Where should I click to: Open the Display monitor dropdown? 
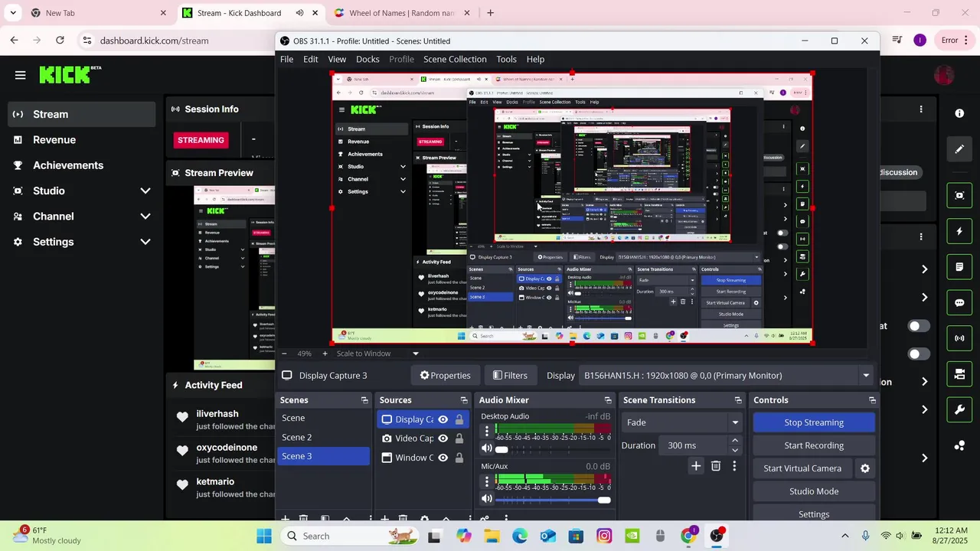click(x=726, y=376)
